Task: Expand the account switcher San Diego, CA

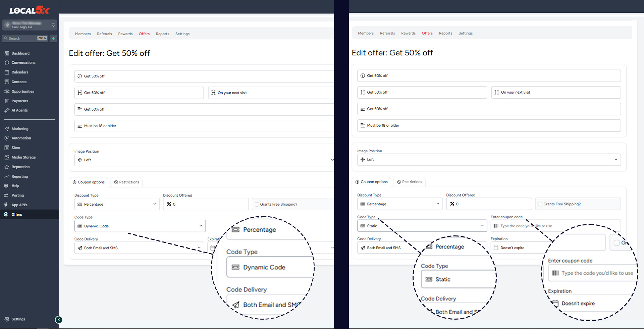Action: (x=30, y=25)
